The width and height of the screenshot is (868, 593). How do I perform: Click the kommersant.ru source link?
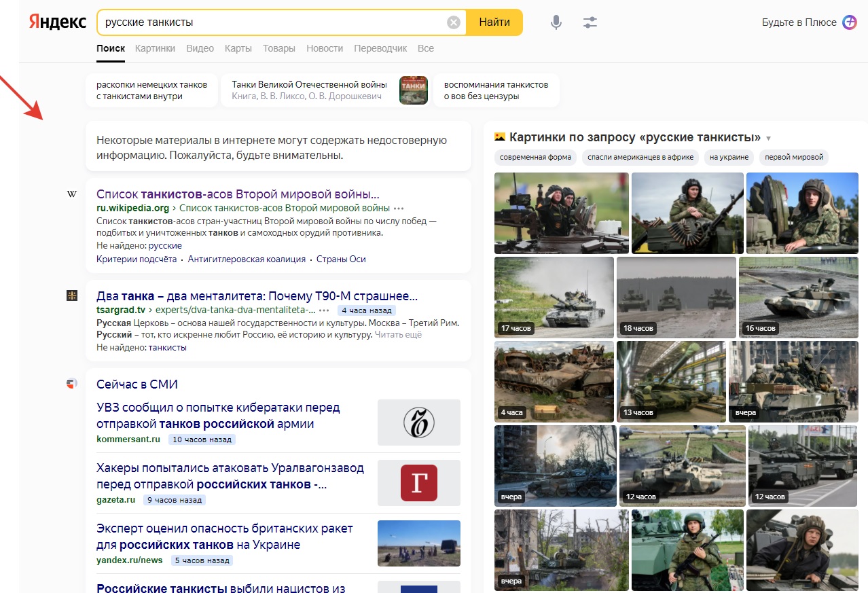pyautogui.click(x=128, y=439)
